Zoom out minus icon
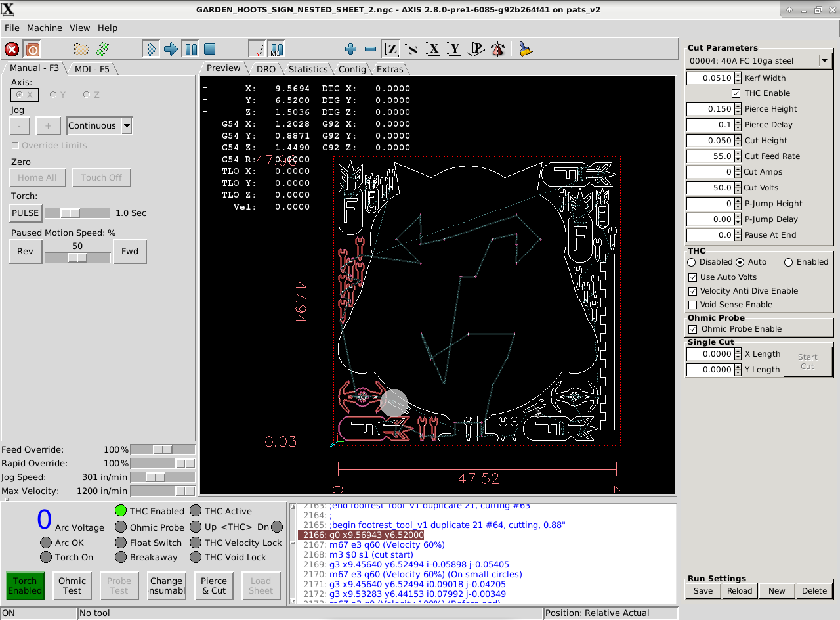This screenshot has width=840, height=620. (x=370, y=49)
